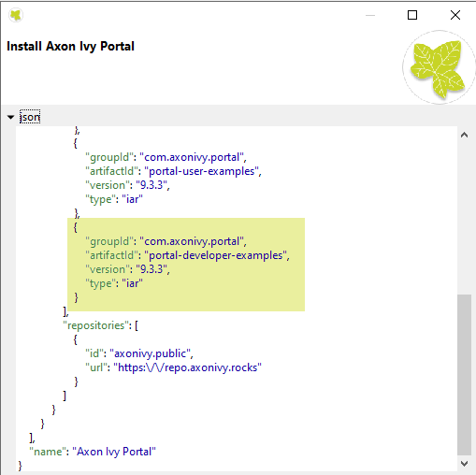The height and width of the screenshot is (475, 476).
Task: Click the "portal-user-examples" artifactId value
Action: pyautogui.click(x=203, y=171)
